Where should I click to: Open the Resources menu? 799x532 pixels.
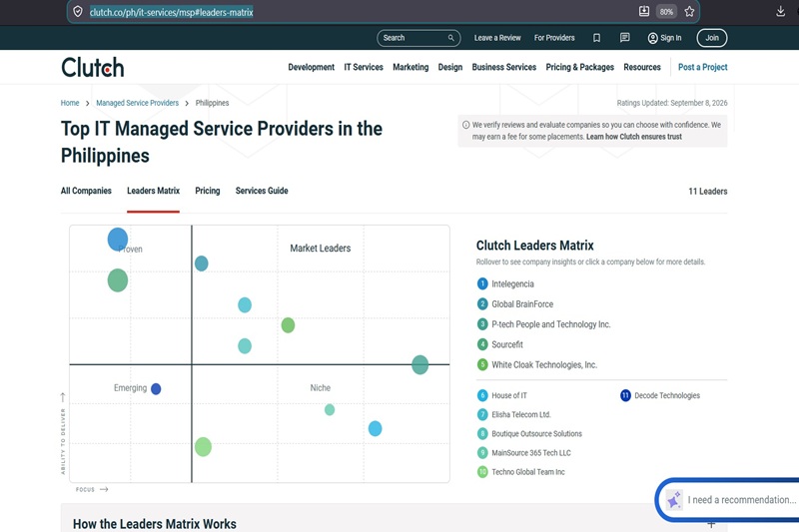click(642, 67)
